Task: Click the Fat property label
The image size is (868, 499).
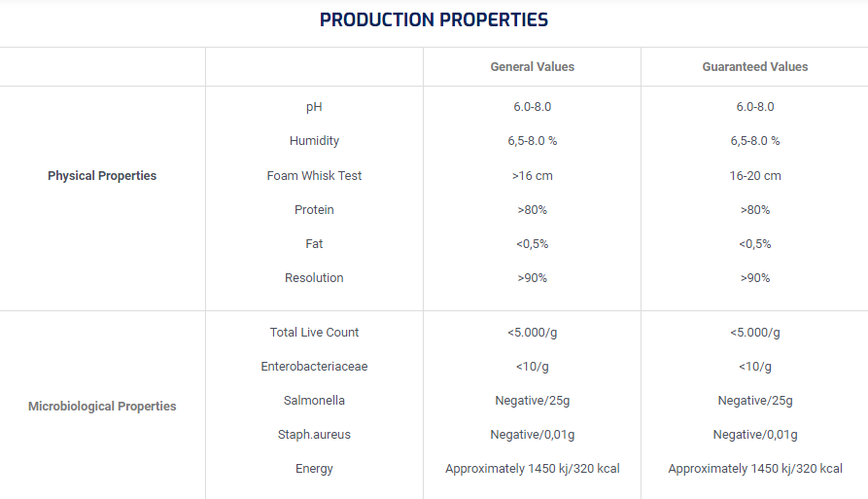Action: pos(314,244)
